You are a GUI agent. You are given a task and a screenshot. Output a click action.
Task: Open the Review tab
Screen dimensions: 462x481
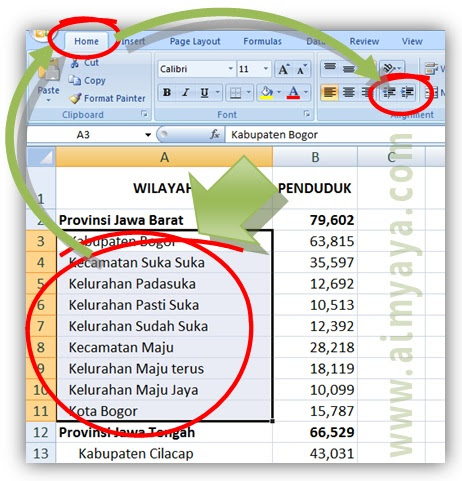(364, 41)
